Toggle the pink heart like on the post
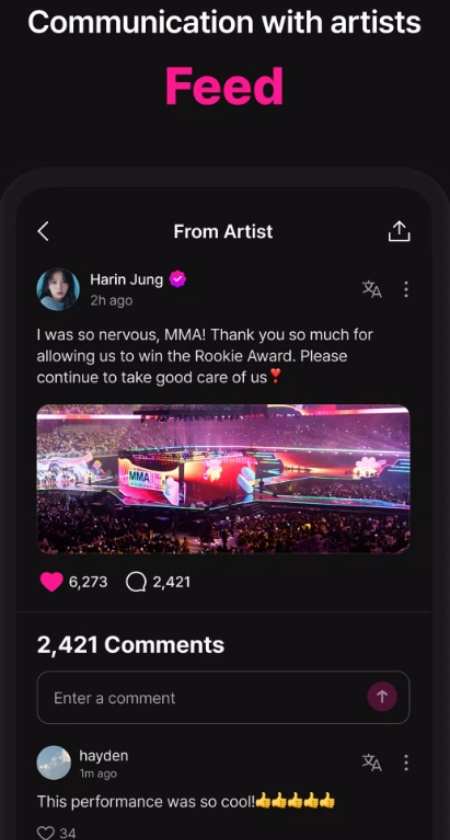This screenshot has height=840, width=450. click(x=51, y=582)
